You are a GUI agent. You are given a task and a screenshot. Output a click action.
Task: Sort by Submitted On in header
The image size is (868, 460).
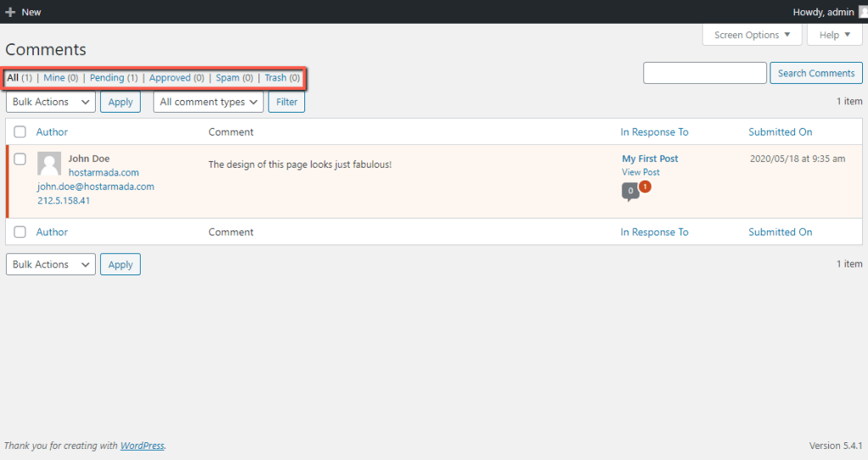(x=781, y=132)
